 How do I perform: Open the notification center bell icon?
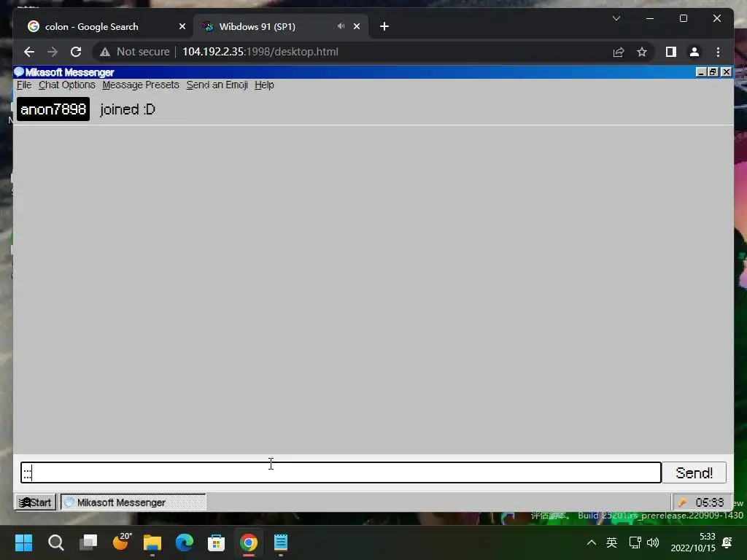tap(727, 542)
